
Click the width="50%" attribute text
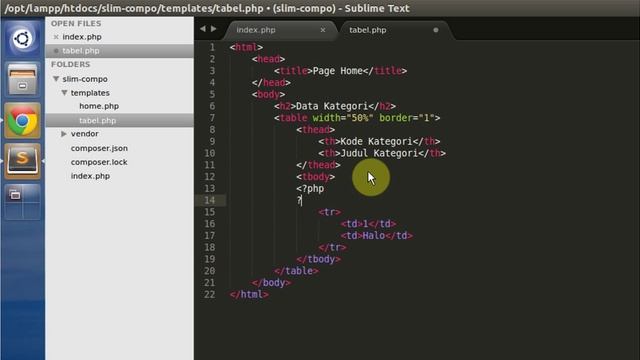[x=343, y=118]
